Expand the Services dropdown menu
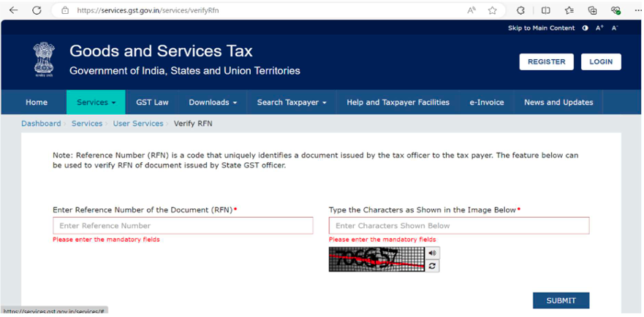 pos(96,102)
